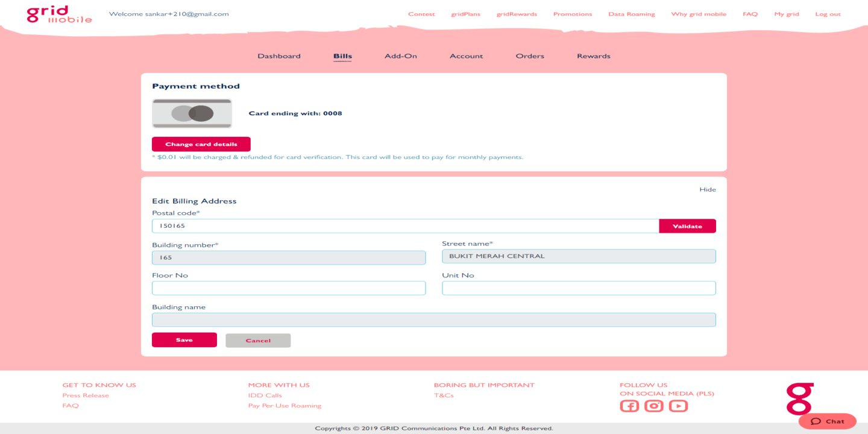Viewport: 868px width, 434px height.
Task: Click the Building name field
Action: click(434, 319)
